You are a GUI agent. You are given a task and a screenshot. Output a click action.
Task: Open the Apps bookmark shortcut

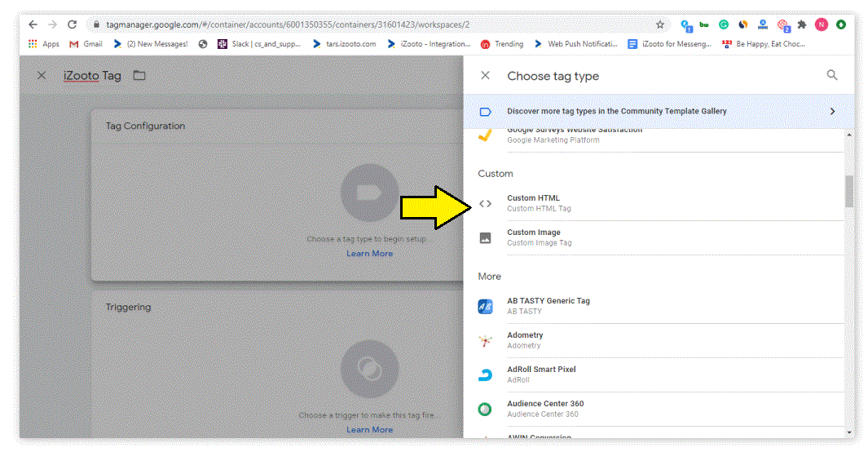coord(44,44)
